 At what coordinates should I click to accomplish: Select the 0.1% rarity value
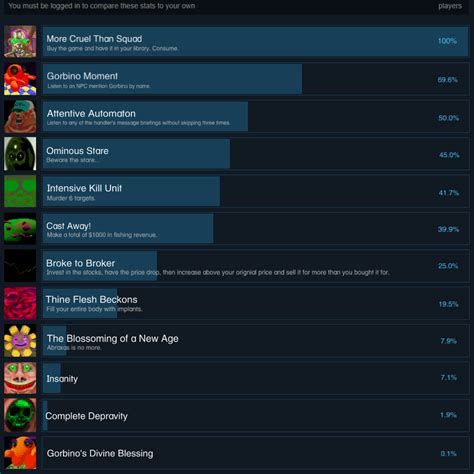(x=448, y=453)
